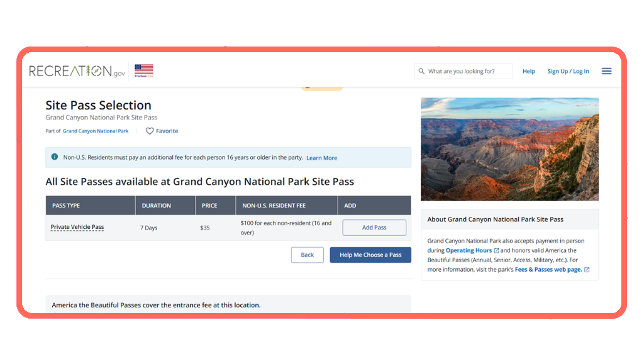Click the 'Grand Canyon National Park Site Pass' subtitle
The width and height of the screenshot is (644, 337).
(101, 118)
